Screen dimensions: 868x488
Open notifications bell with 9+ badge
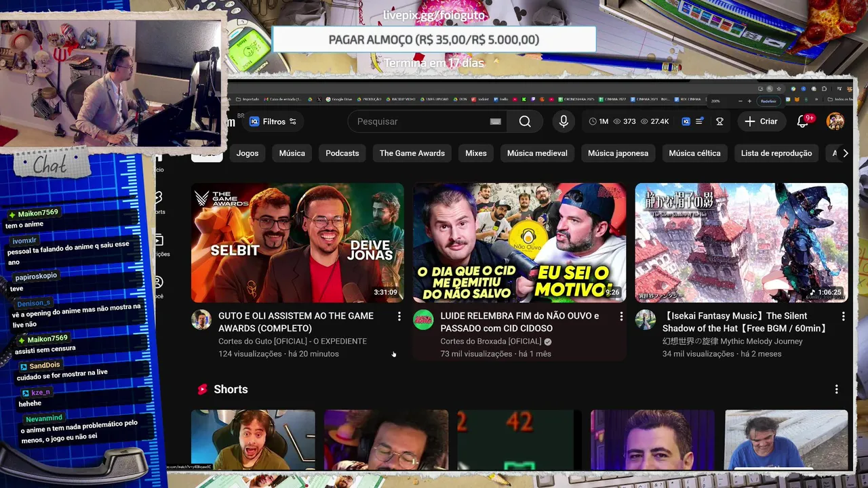pos(803,121)
